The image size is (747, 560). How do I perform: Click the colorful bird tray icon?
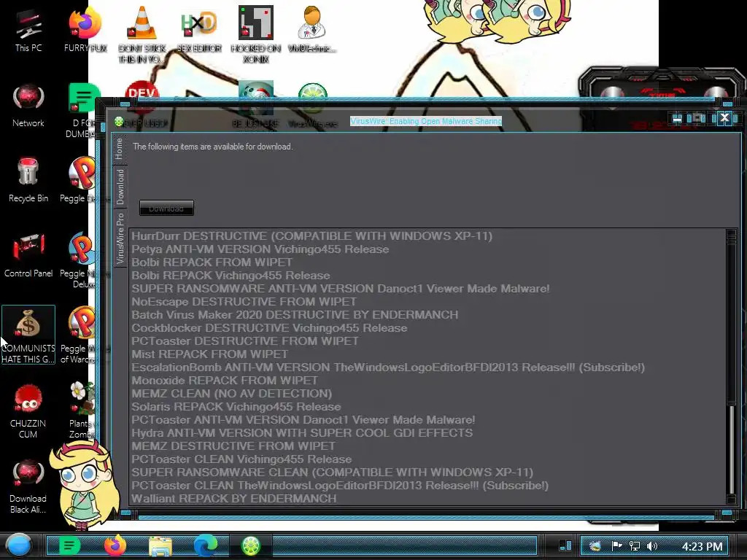pyautogui.click(x=595, y=545)
